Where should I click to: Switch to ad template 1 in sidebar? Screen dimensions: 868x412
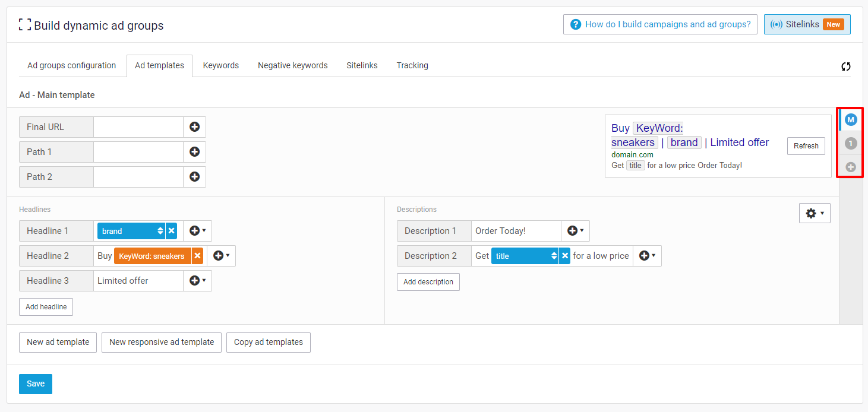tap(851, 143)
